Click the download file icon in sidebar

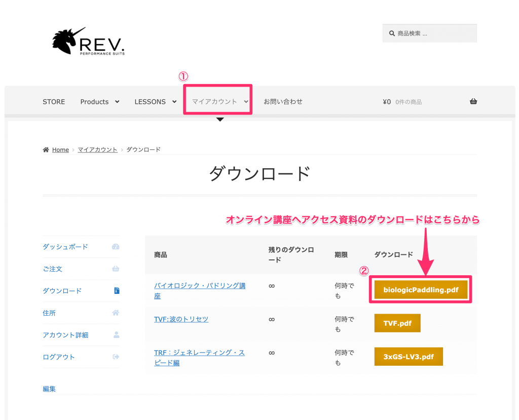click(x=116, y=291)
